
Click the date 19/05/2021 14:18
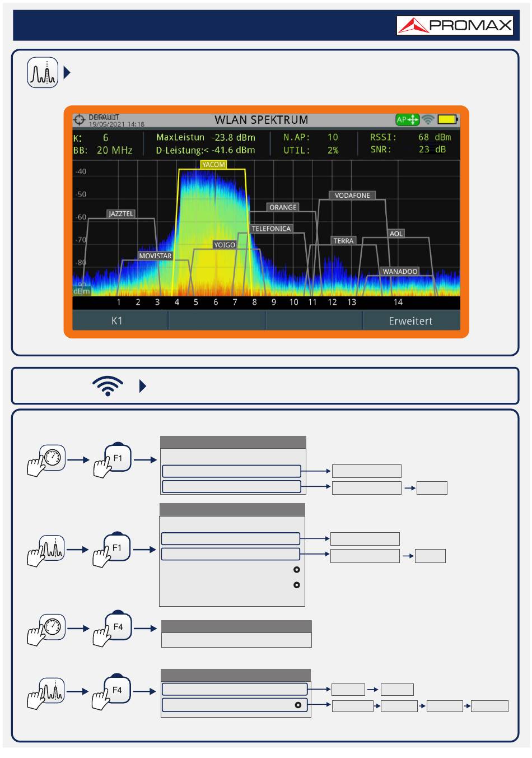tap(116, 124)
